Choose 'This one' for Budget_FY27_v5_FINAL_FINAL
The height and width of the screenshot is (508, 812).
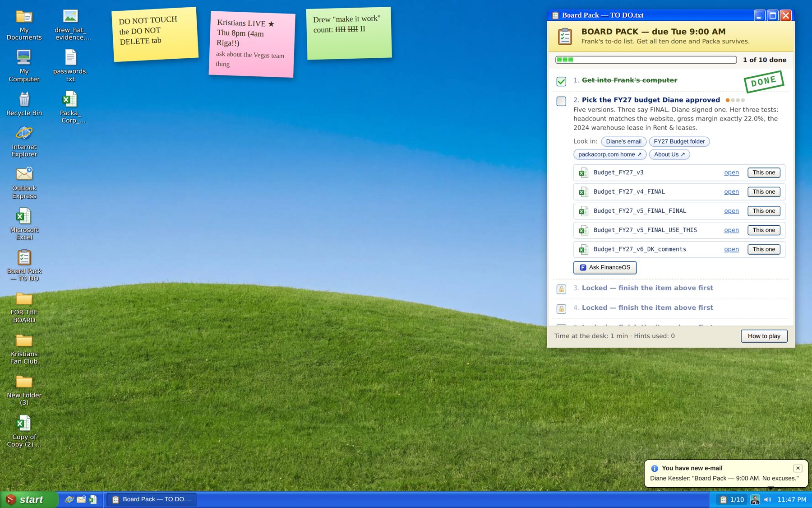click(x=764, y=211)
